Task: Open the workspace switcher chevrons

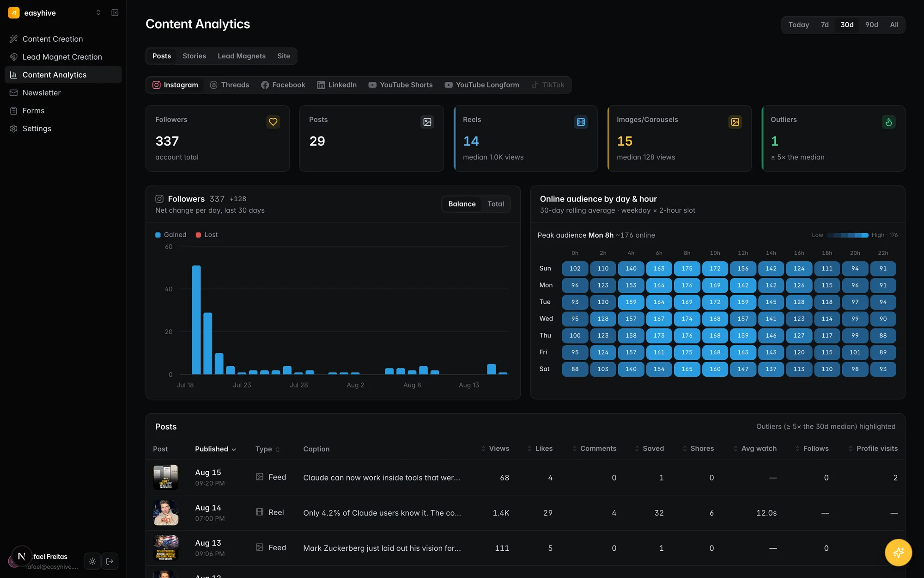Action: pyautogui.click(x=98, y=13)
